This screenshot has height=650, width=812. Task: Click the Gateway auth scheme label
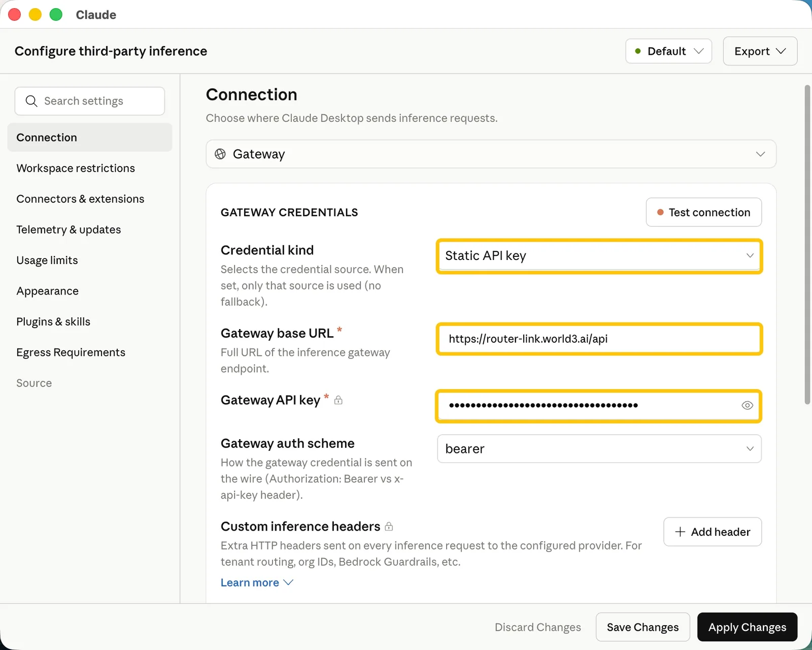pyautogui.click(x=288, y=443)
